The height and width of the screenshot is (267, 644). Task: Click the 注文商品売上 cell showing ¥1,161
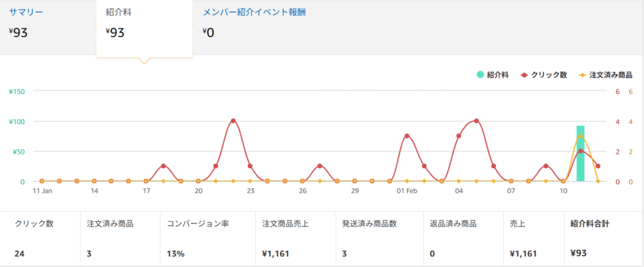[x=292, y=238]
